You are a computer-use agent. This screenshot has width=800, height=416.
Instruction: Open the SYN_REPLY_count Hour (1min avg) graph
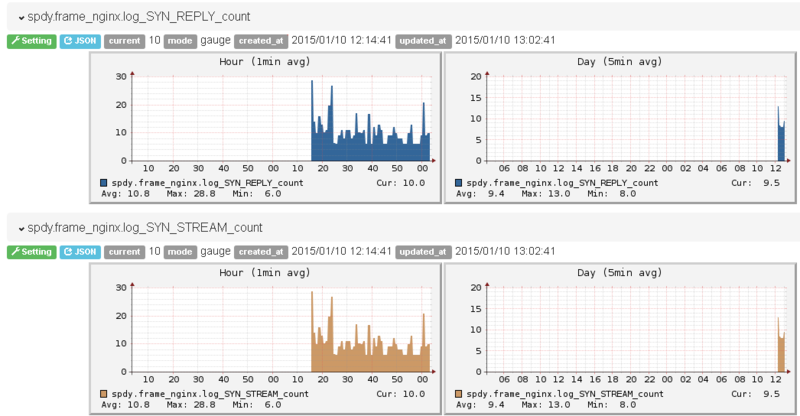click(x=265, y=128)
